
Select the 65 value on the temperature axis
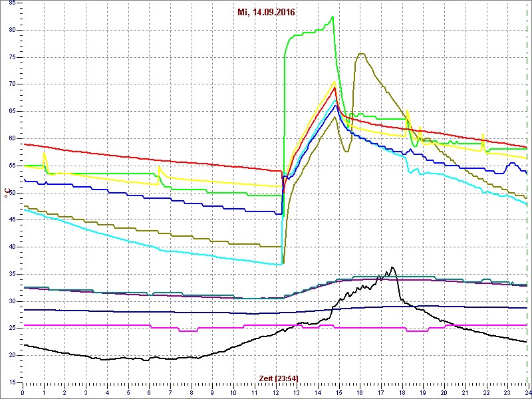point(11,111)
